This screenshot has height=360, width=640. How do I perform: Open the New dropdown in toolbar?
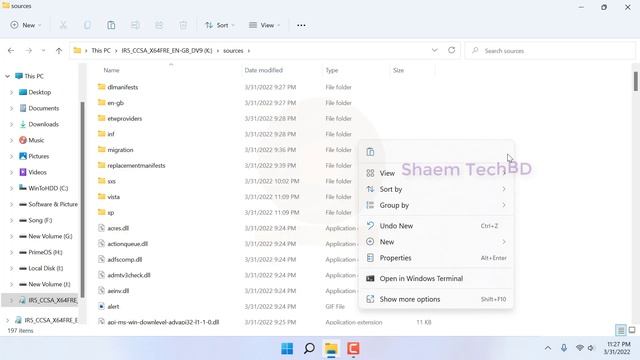point(26,25)
